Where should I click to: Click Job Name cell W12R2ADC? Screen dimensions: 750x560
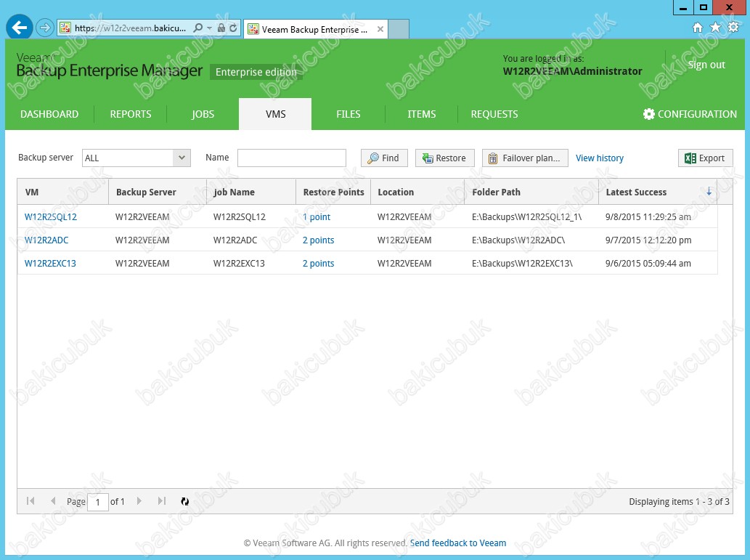235,240
